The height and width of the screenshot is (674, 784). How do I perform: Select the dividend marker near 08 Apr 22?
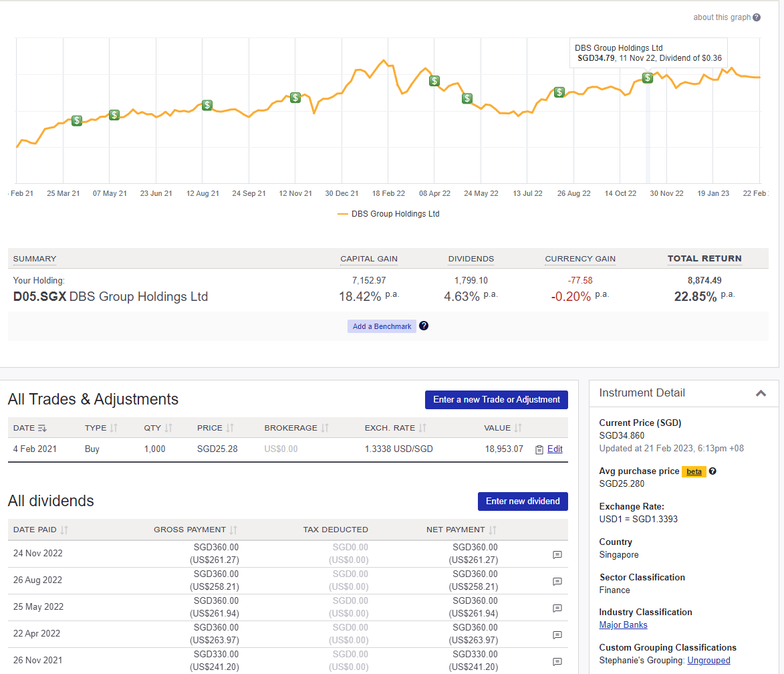coord(434,80)
